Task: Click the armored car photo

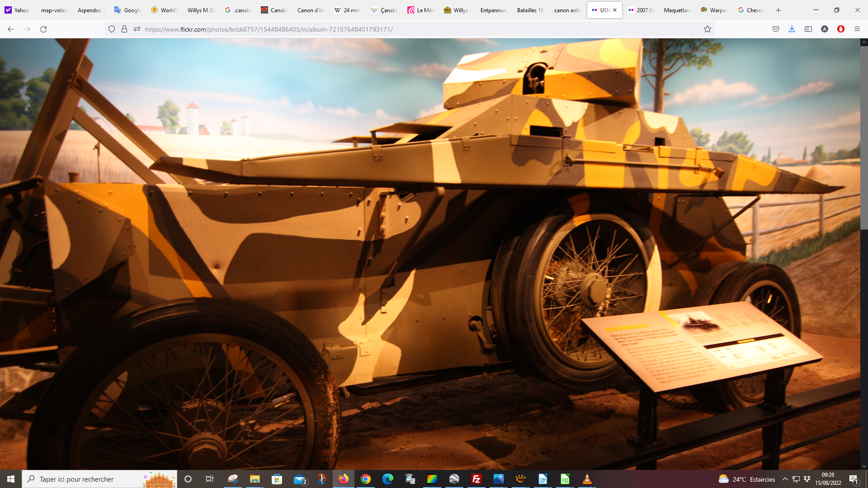Action: pos(429,254)
